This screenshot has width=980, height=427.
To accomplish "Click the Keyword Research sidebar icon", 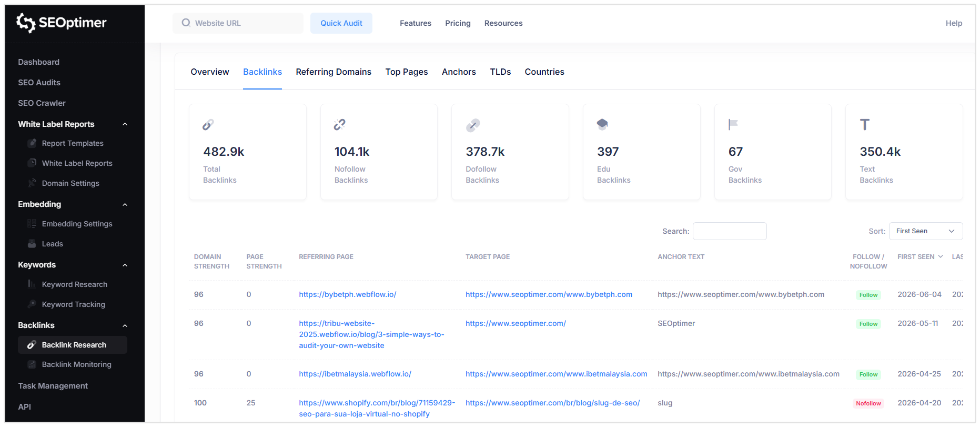I will point(32,284).
